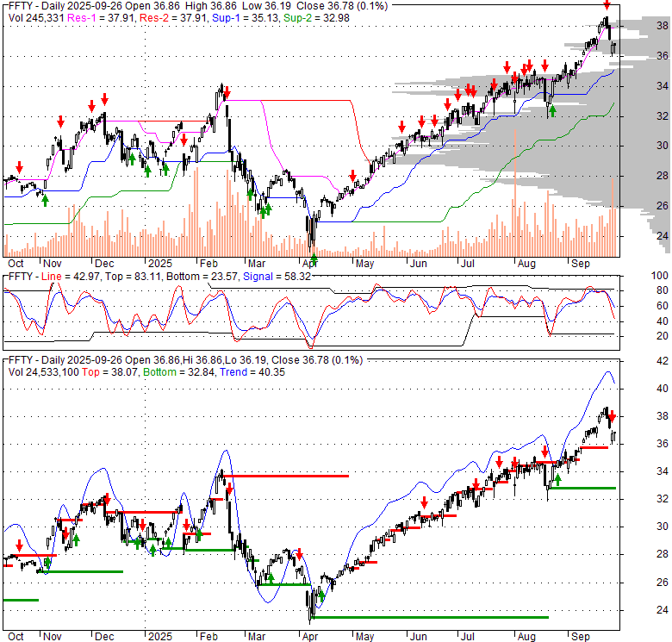Click the red sell arrow in June, bottom chart
This screenshot has width=672, height=642.
point(424,502)
